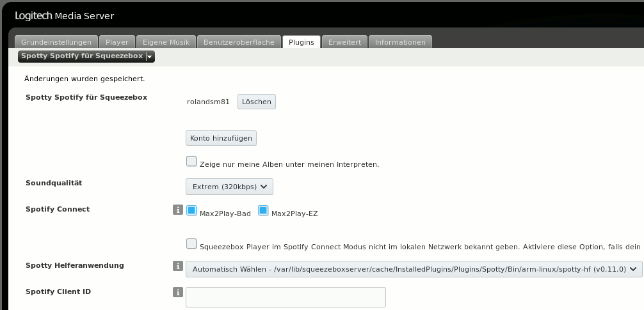The image size is (644, 310).
Task: Switch to the Erweitert tab
Action: (x=344, y=42)
